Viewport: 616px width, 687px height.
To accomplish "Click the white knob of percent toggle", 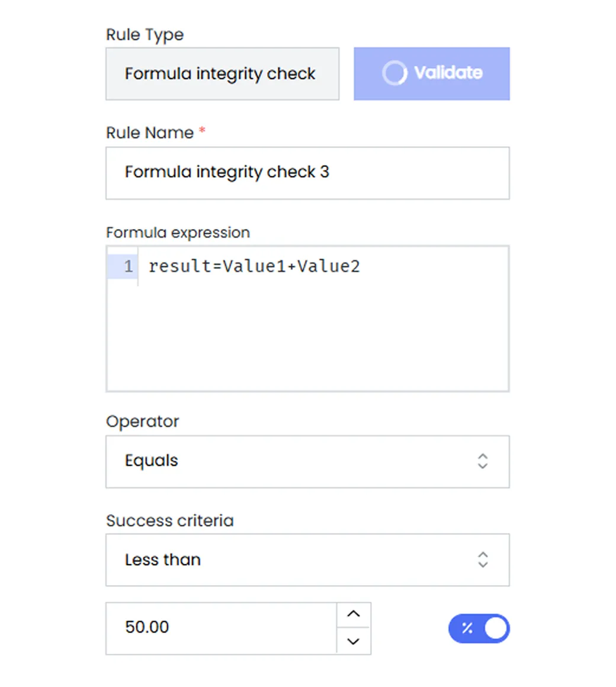I will 496,628.
